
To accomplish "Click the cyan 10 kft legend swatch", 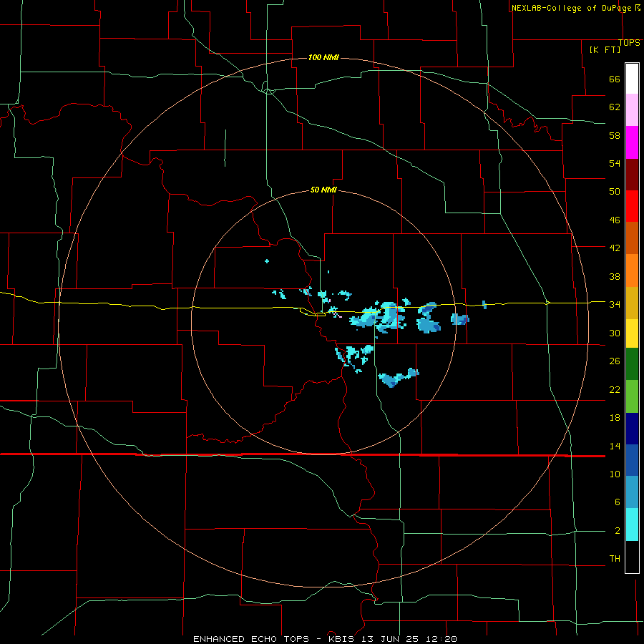I will [632, 525].
